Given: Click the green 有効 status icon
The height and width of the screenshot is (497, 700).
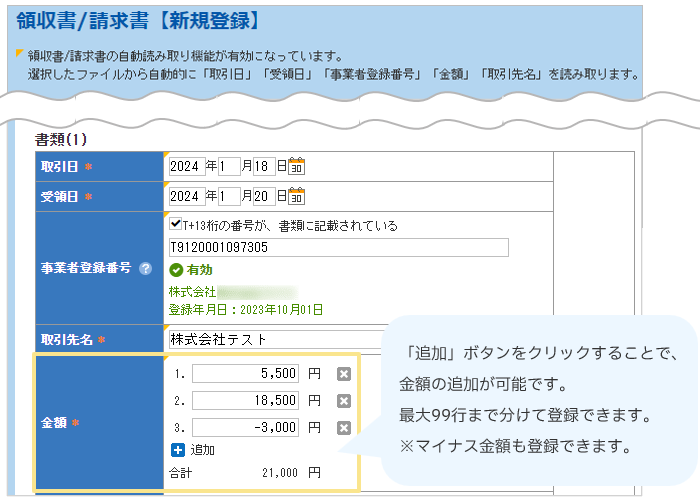Looking at the screenshot, I should (176, 270).
